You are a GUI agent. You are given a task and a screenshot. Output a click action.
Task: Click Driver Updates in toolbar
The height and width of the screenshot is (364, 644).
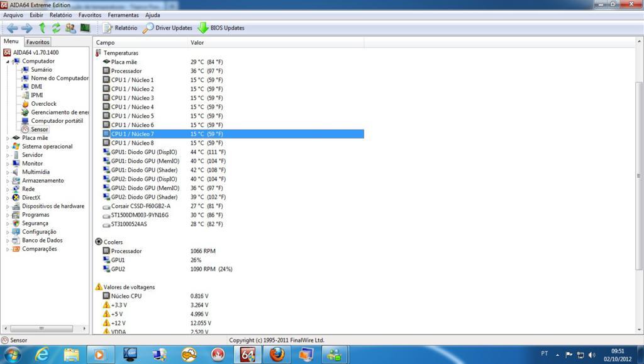tap(167, 28)
